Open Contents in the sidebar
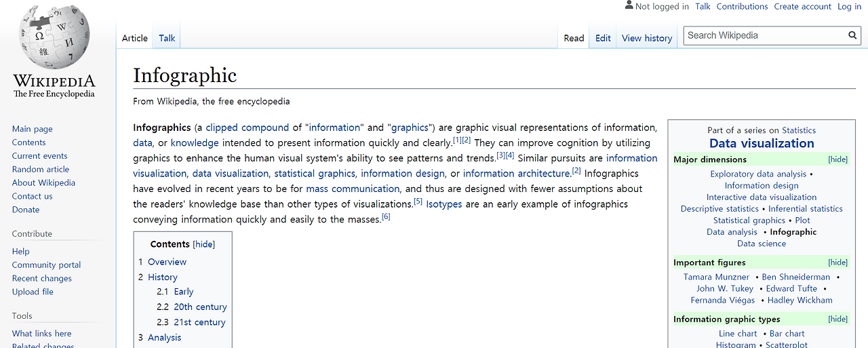This screenshot has width=868, height=348. (28, 142)
